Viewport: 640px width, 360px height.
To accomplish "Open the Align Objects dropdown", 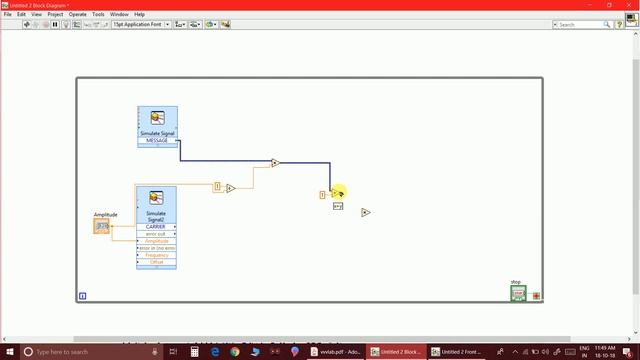I will pos(180,24).
